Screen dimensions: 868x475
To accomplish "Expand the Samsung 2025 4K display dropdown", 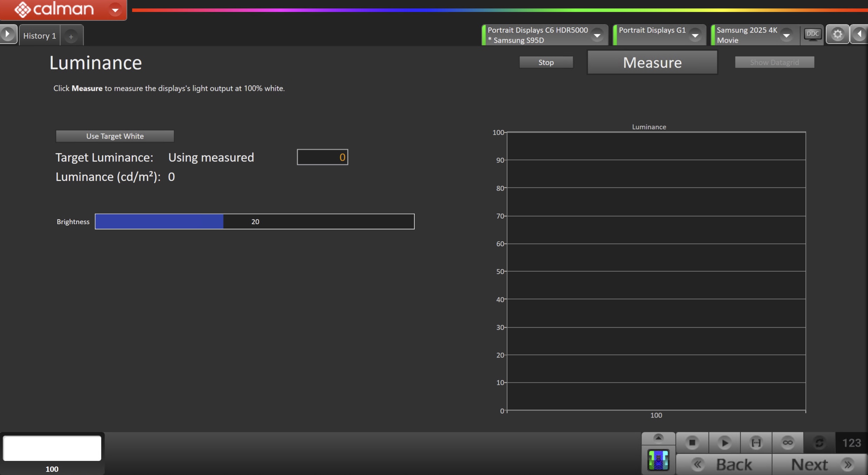I will (787, 35).
